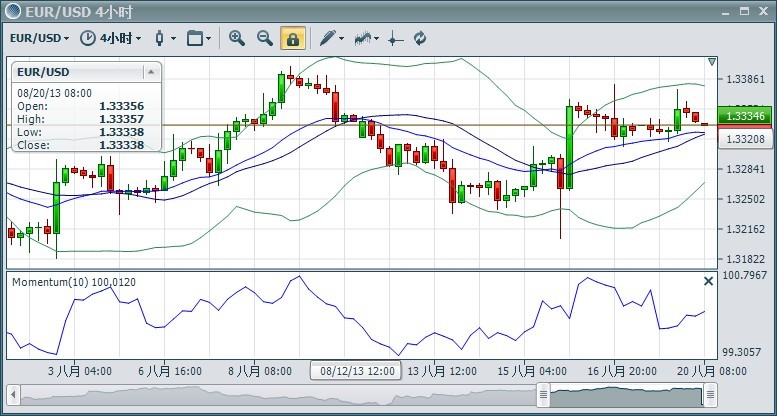Close the Momentum indicator panel
The width and height of the screenshot is (777, 416).
(709, 281)
